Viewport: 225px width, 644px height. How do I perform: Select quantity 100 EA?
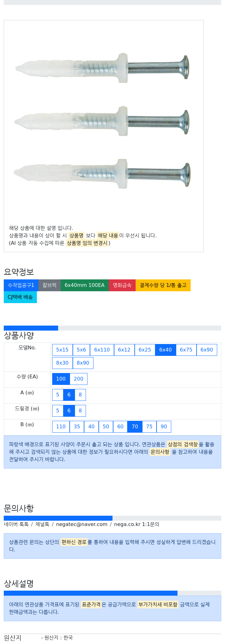click(61, 379)
